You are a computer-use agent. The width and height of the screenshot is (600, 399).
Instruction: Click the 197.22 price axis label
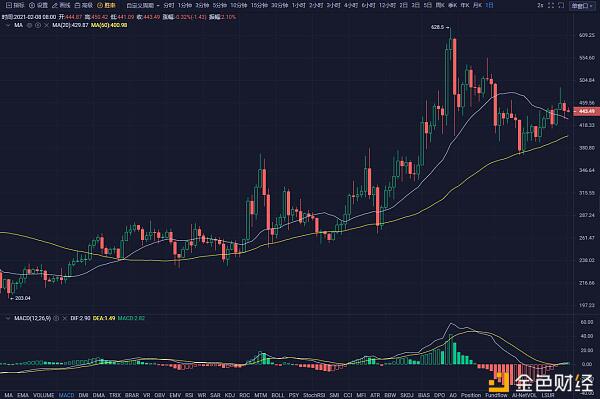[587, 305]
